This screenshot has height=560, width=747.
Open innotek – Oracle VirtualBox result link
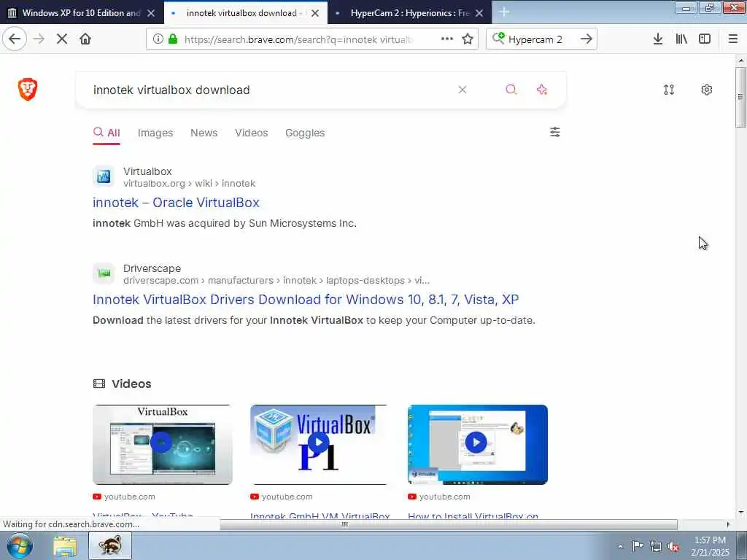click(x=176, y=203)
